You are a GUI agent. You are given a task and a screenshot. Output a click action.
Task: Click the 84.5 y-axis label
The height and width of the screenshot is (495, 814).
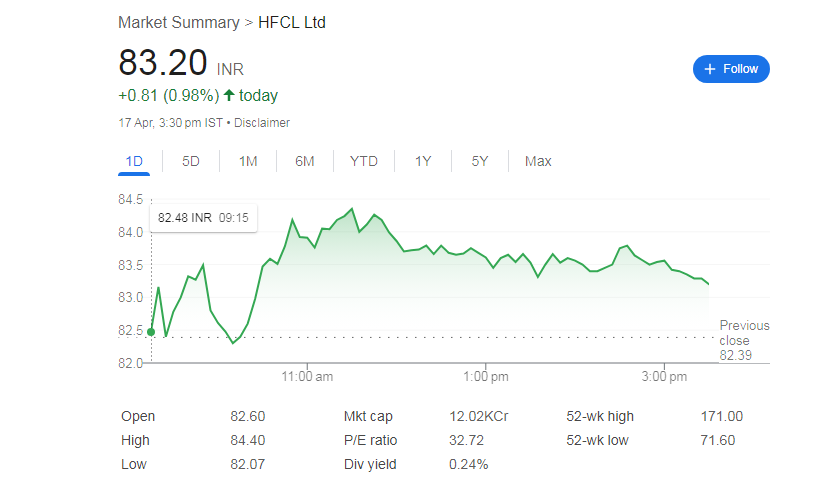click(130, 199)
